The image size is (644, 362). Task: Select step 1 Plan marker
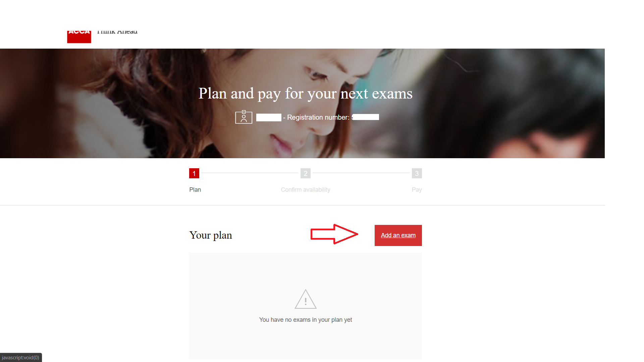pos(194,173)
